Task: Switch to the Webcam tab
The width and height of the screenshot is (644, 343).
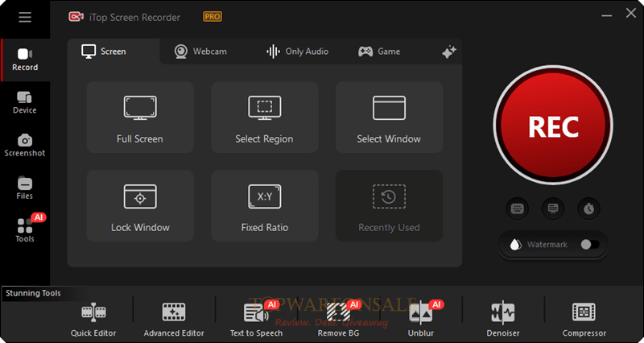Action: [x=200, y=52]
